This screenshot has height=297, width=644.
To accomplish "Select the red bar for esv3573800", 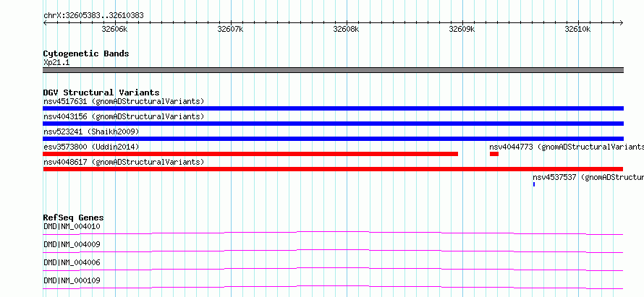I will (x=250, y=154).
